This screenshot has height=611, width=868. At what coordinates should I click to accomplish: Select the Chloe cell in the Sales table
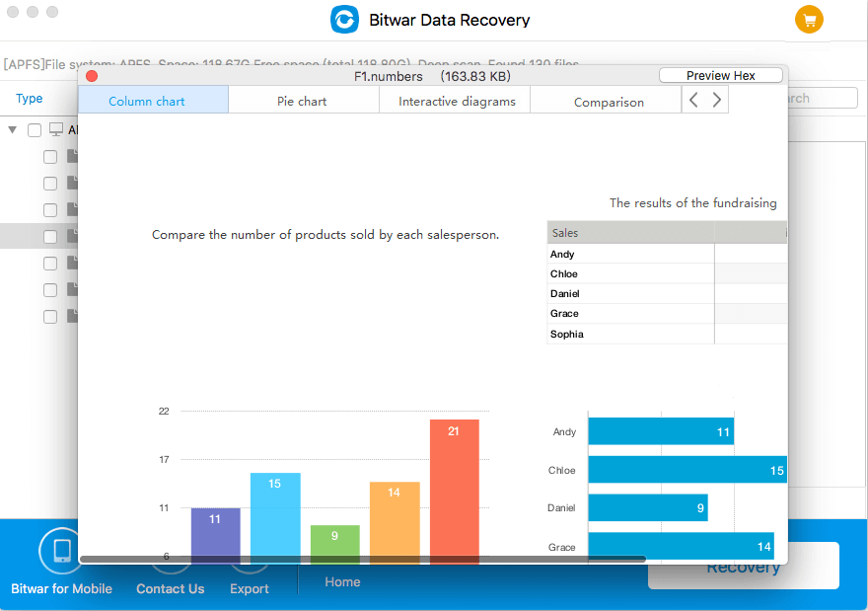pyautogui.click(x=630, y=273)
